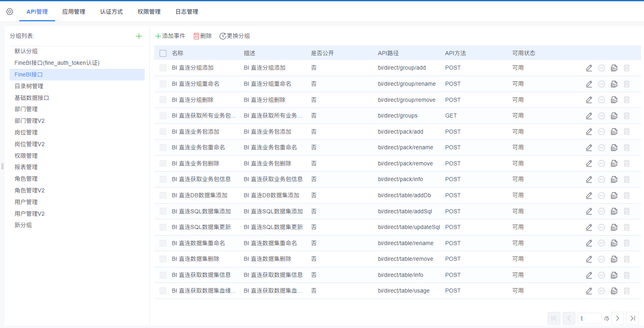This screenshot has width=644, height=328.
Task: Jump to the last page
Action: (x=632, y=318)
